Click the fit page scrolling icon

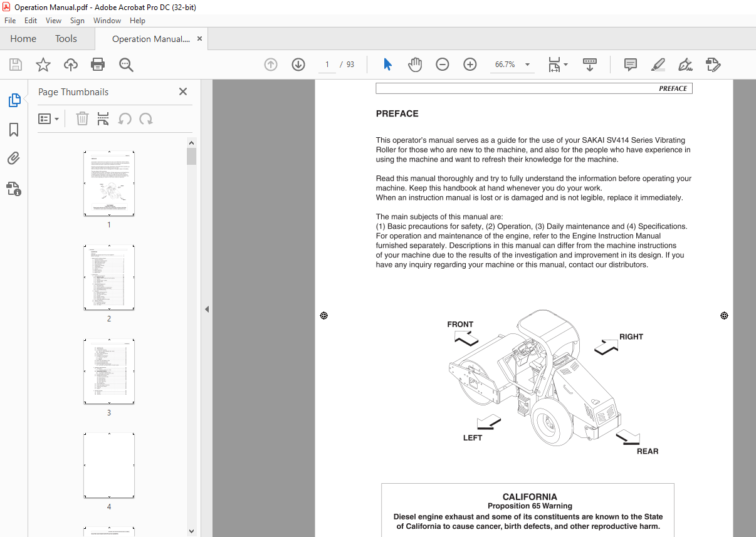click(x=554, y=65)
